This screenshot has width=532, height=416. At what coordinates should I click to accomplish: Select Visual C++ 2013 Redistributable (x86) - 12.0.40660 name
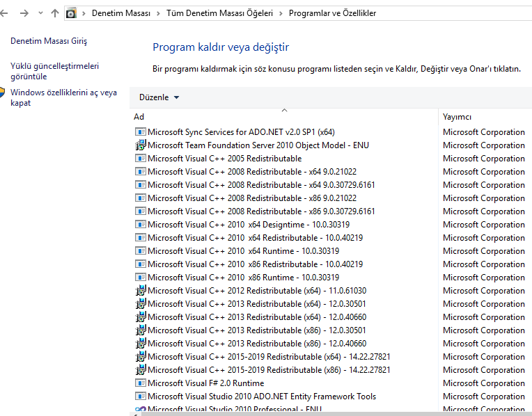click(x=257, y=344)
